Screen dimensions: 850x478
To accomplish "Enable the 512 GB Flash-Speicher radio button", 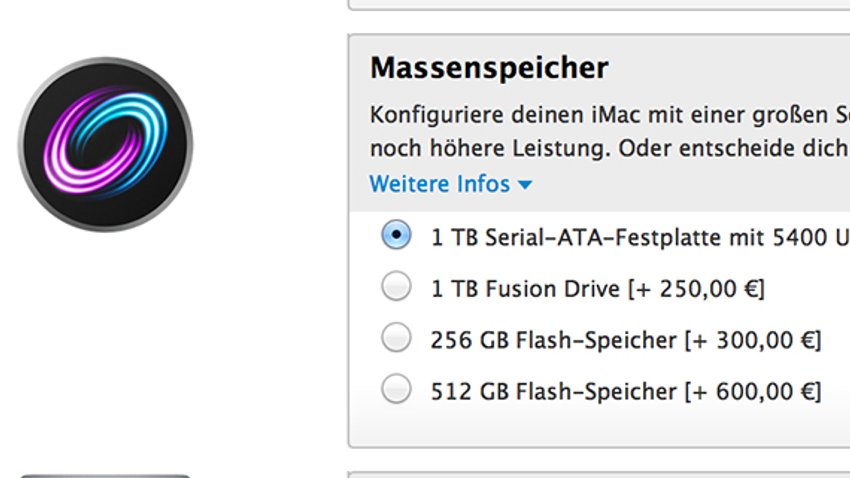I will (x=396, y=389).
